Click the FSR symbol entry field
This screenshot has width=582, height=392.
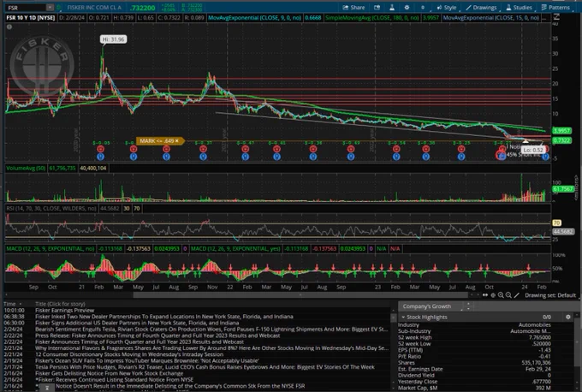click(26, 8)
